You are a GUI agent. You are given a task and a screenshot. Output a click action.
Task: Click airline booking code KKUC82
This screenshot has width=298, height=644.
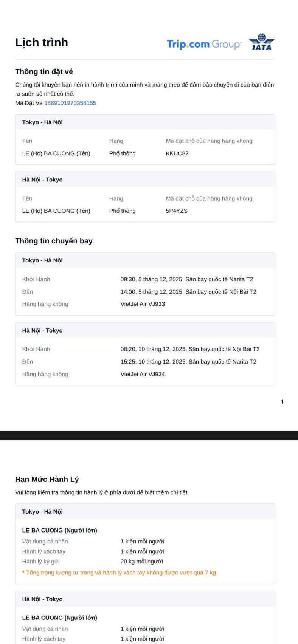coord(177,153)
